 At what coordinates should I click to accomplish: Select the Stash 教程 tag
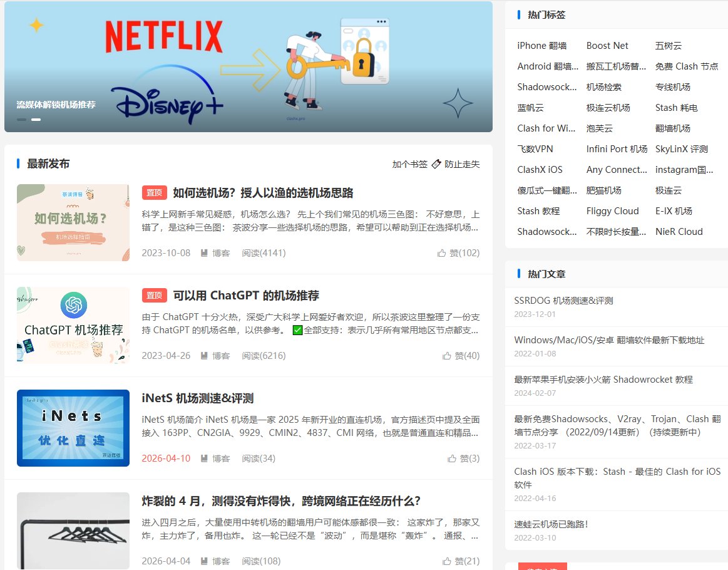pos(538,211)
